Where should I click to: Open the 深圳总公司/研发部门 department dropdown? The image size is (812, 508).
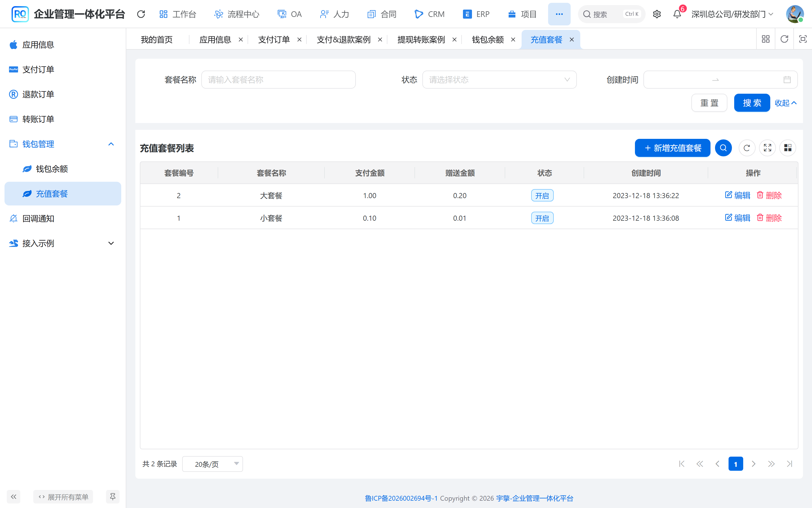tap(732, 14)
